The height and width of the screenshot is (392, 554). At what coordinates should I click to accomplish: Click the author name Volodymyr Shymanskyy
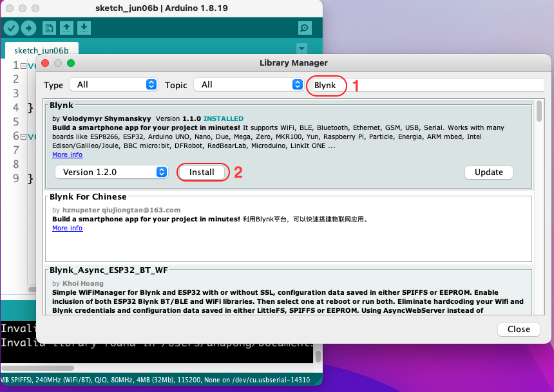pos(107,118)
